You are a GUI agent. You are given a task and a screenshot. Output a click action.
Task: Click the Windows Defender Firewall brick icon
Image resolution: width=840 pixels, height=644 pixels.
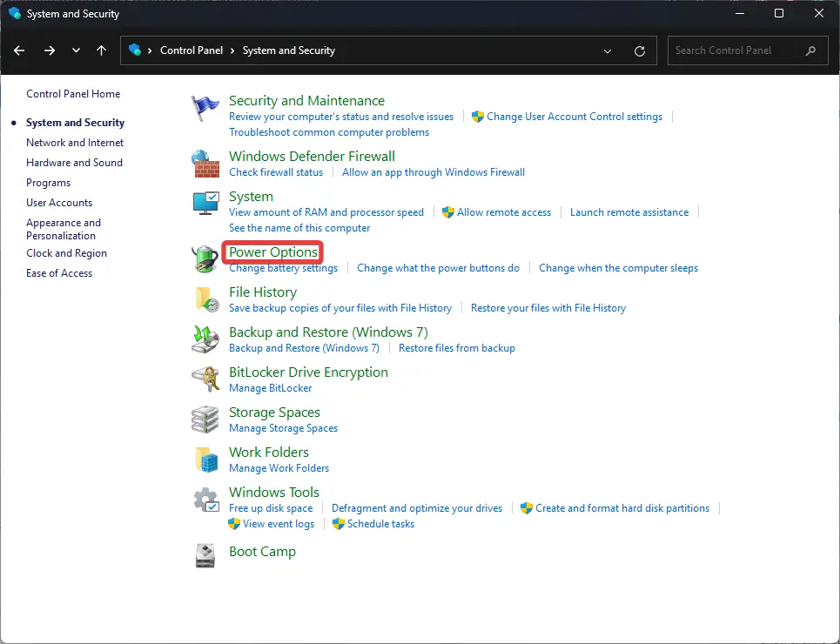point(205,164)
